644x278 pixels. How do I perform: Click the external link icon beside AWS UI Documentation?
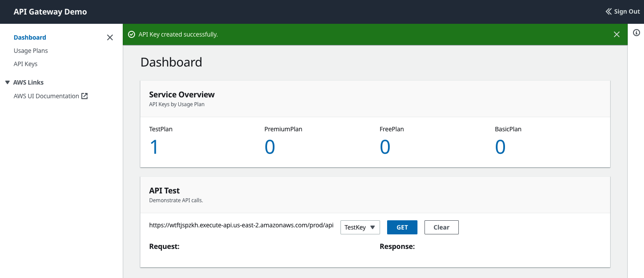[84, 96]
